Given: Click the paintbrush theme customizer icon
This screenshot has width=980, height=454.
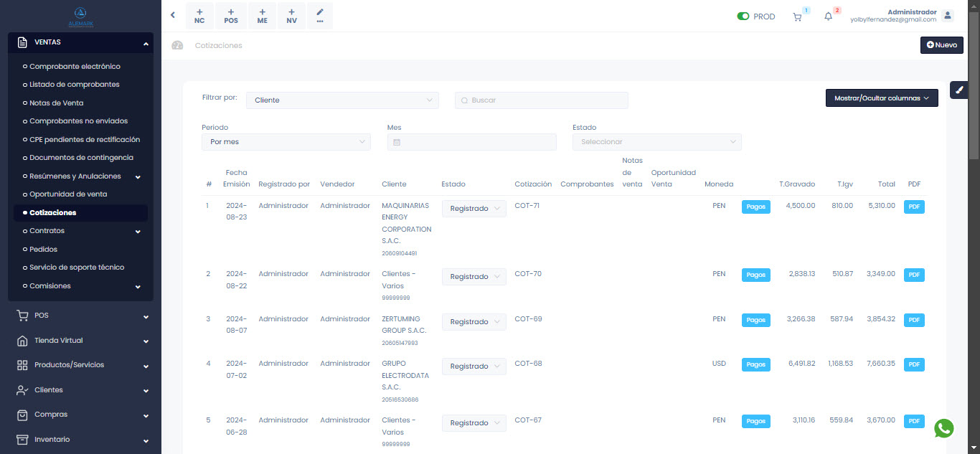Looking at the screenshot, I should tap(960, 90).
